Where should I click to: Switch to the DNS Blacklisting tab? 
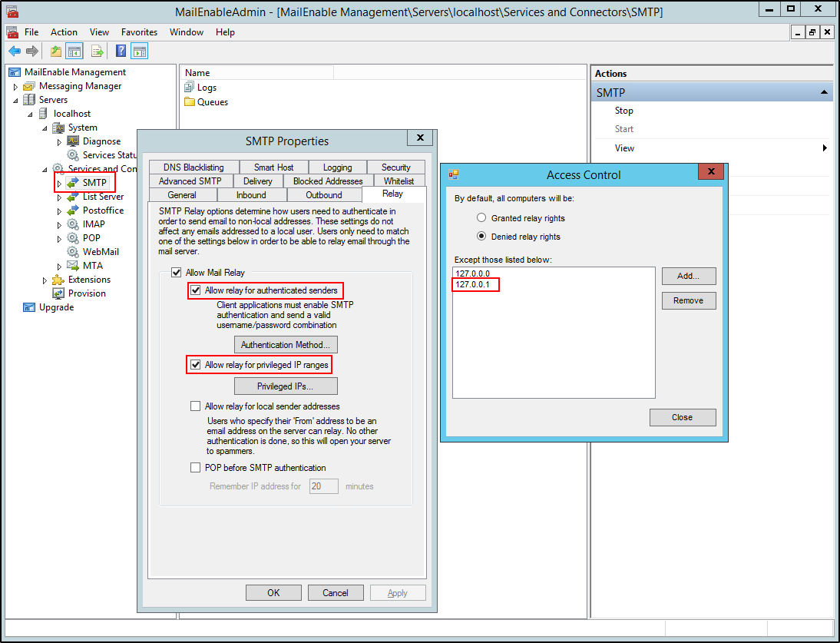193,167
